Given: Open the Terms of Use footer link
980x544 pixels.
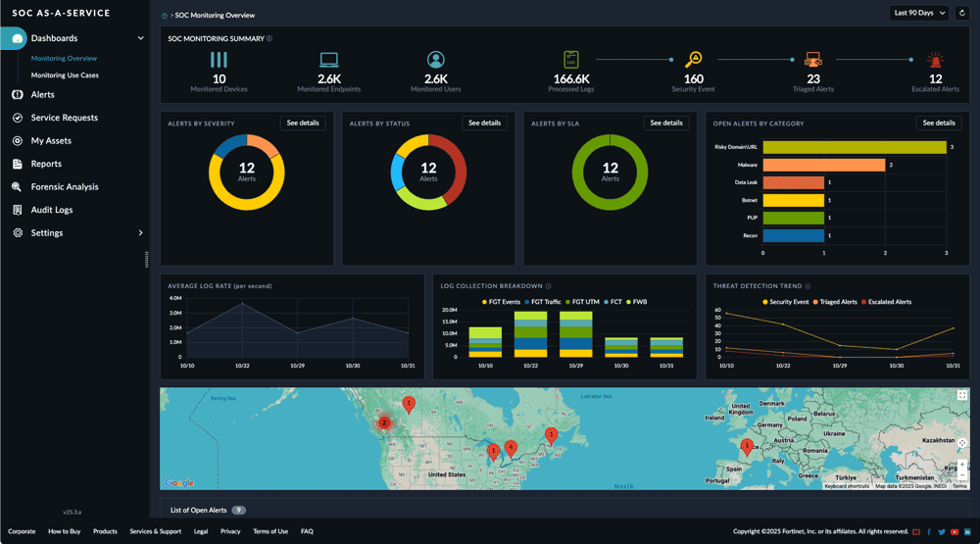Looking at the screenshot, I should pyautogui.click(x=270, y=531).
